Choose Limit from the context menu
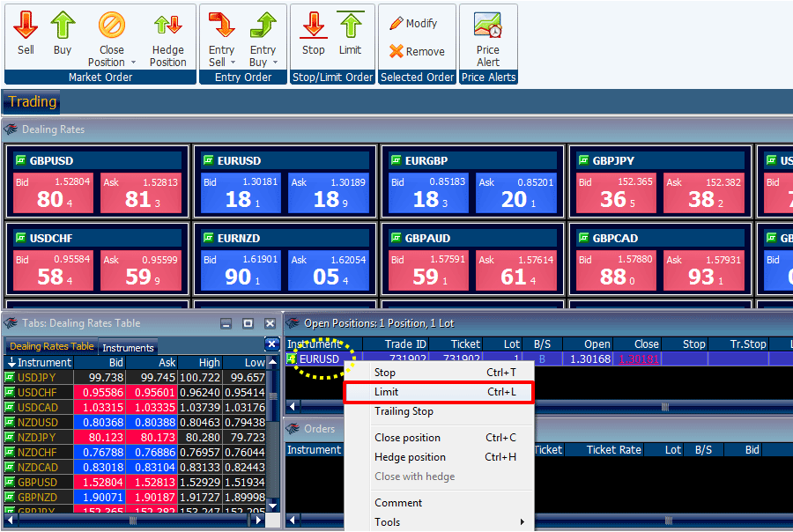The image size is (793, 532). click(439, 392)
